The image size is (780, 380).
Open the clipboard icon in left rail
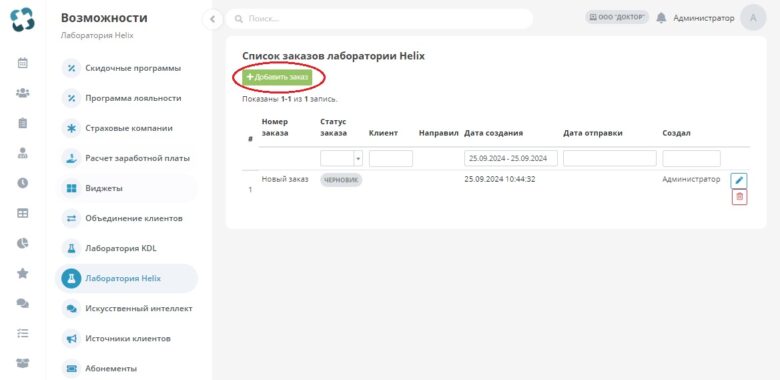tap(22, 123)
